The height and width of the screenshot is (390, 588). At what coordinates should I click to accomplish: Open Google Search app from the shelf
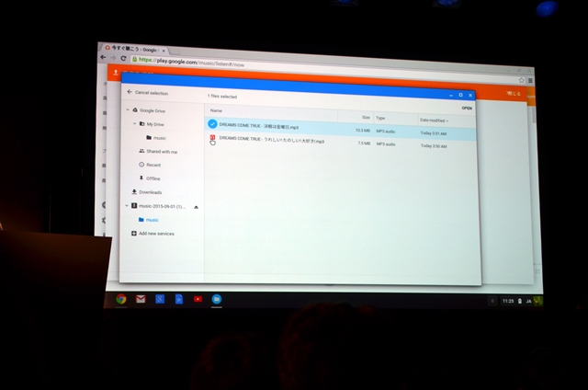coord(160,299)
